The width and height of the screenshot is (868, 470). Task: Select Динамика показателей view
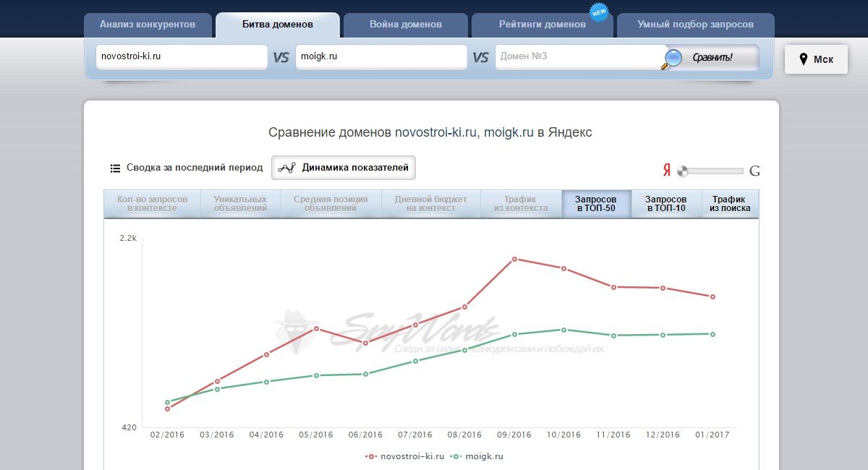[344, 168]
